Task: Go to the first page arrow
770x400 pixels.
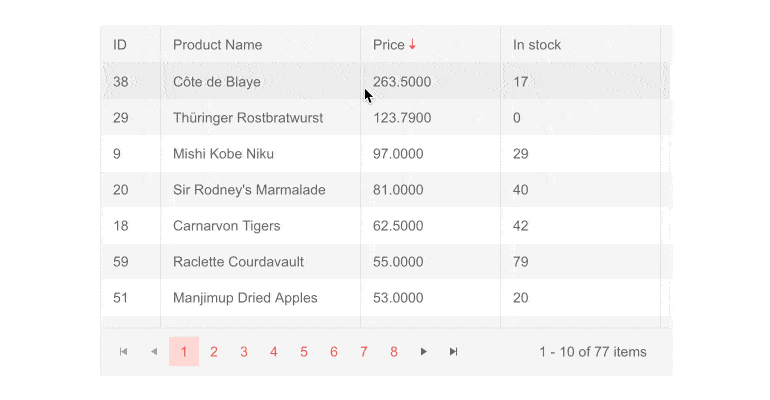Action: tap(123, 351)
